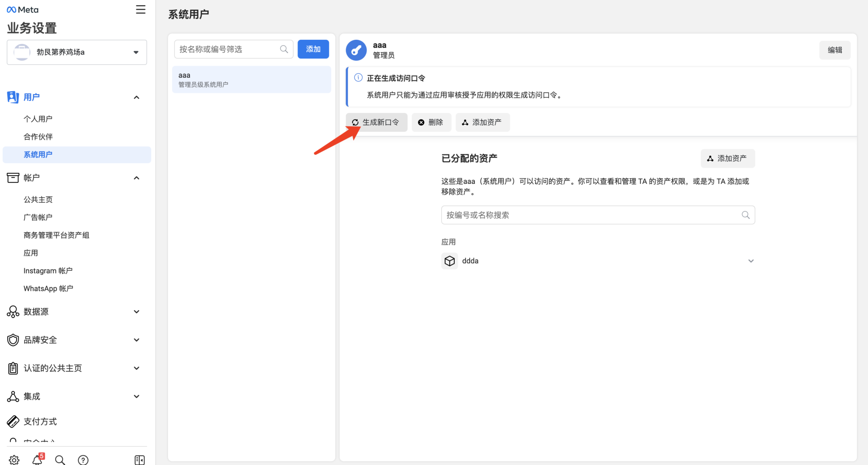Viewport: 868px width, 465px height.
Task: Open the settings gear icon
Action: [x=14, y=460]
